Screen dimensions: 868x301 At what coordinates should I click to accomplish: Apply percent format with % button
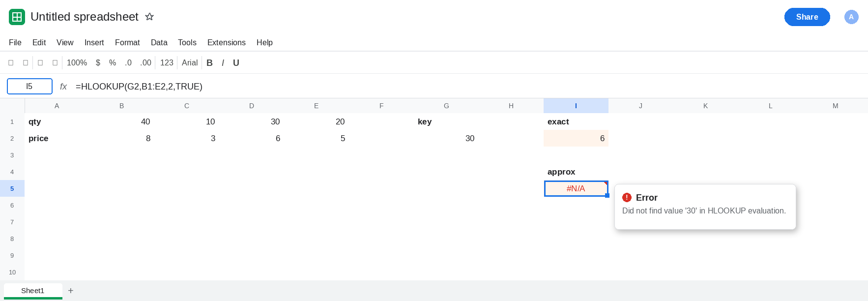[113, 63]
